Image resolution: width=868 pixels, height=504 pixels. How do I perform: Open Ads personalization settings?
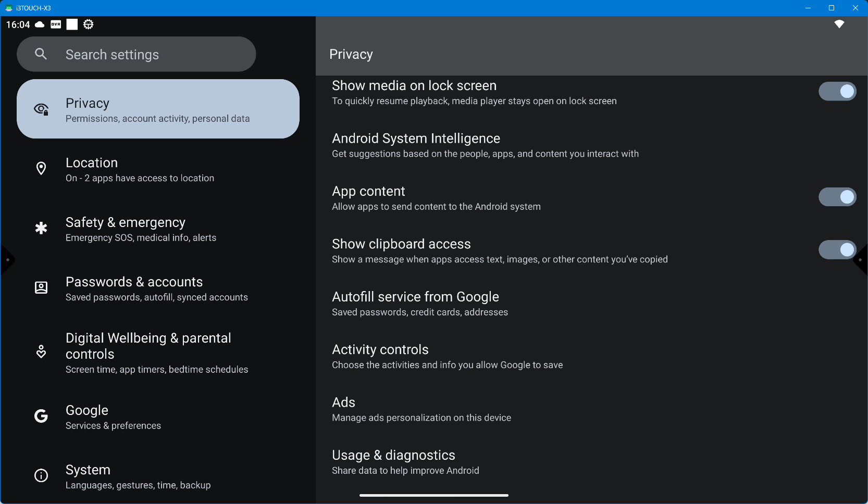coord(421,409)
